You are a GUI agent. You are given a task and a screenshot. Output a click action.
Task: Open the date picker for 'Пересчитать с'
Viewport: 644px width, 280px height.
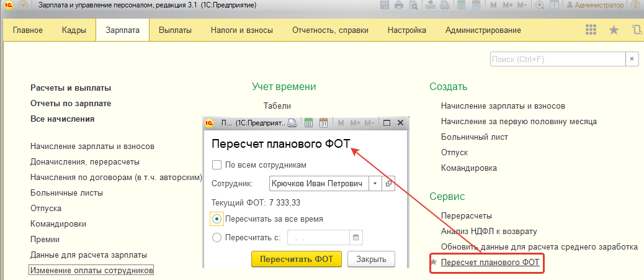[x=356, y=237]
